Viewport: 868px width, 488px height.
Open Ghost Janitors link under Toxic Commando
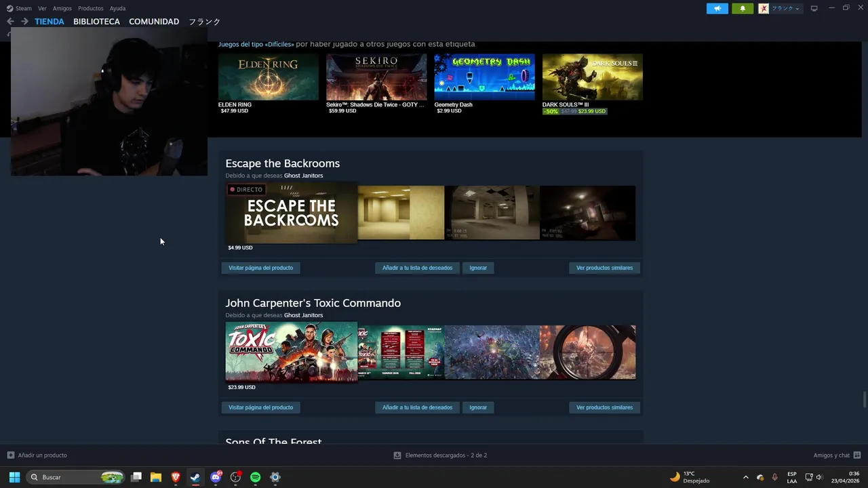tap(303, 315)
